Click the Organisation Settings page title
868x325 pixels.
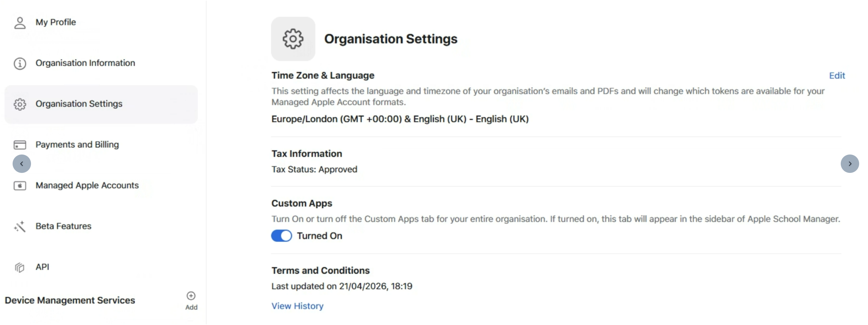tap(391, 39)
